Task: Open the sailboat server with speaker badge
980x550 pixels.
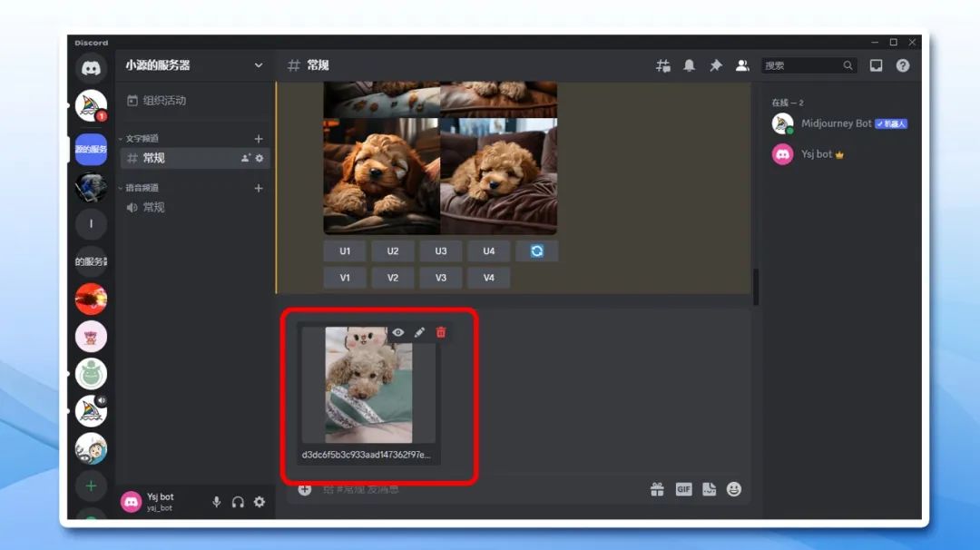Action: tap(92, 411)
